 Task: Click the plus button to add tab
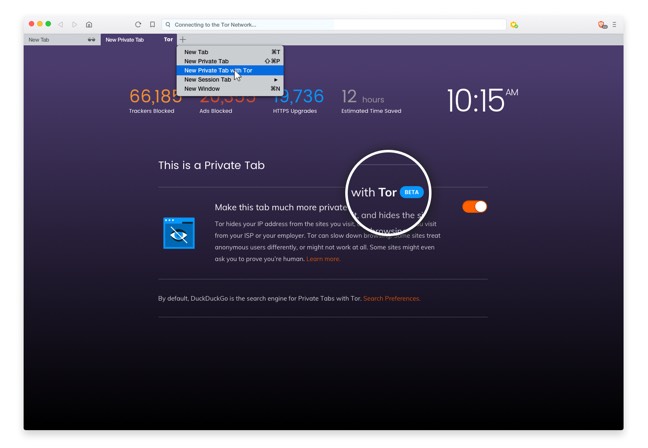coord(183,40)
